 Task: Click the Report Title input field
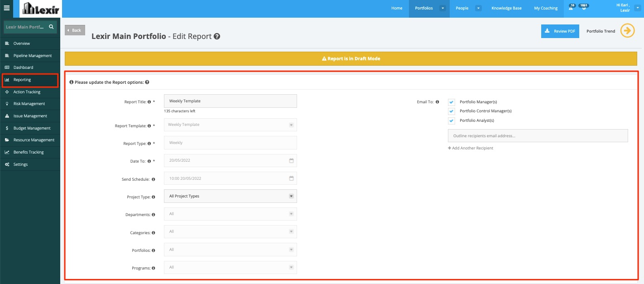pos(231,101)
